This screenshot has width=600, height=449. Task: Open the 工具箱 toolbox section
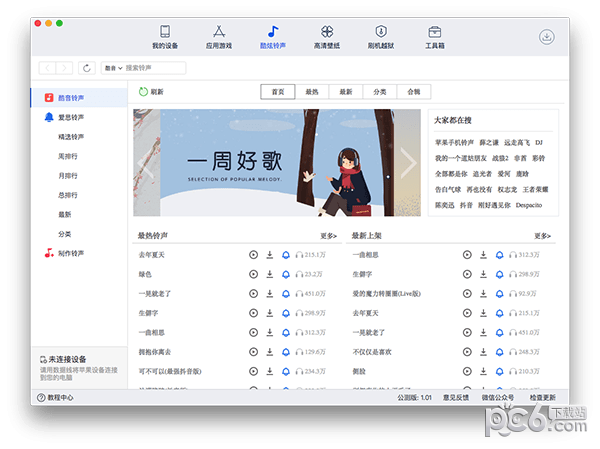(435, 37)
